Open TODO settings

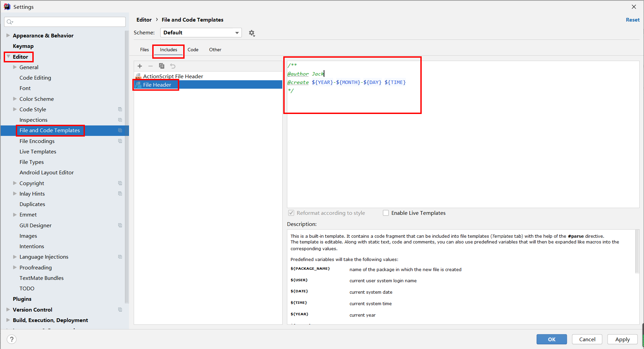tap(27, 288)
